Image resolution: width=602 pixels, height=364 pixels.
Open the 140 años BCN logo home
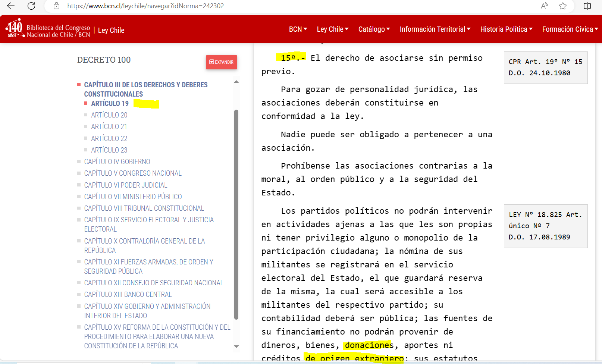pyautogui.click(x=48, y=29)
